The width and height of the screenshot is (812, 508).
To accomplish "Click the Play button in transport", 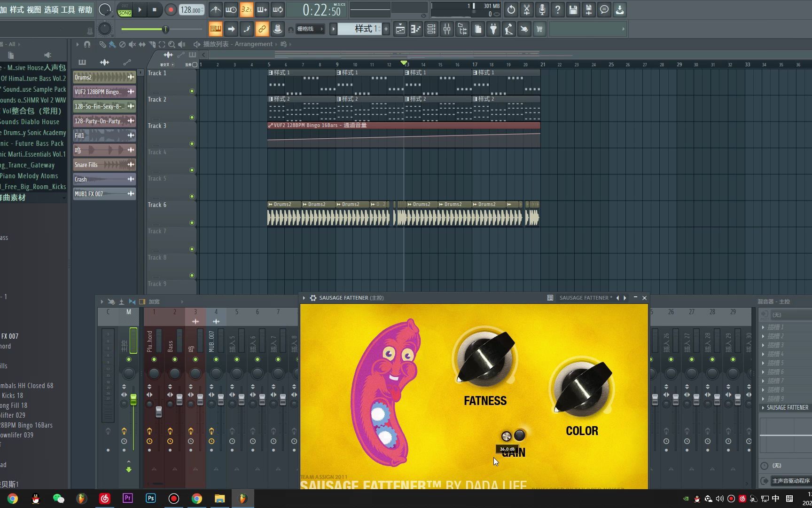I will 140,9.
